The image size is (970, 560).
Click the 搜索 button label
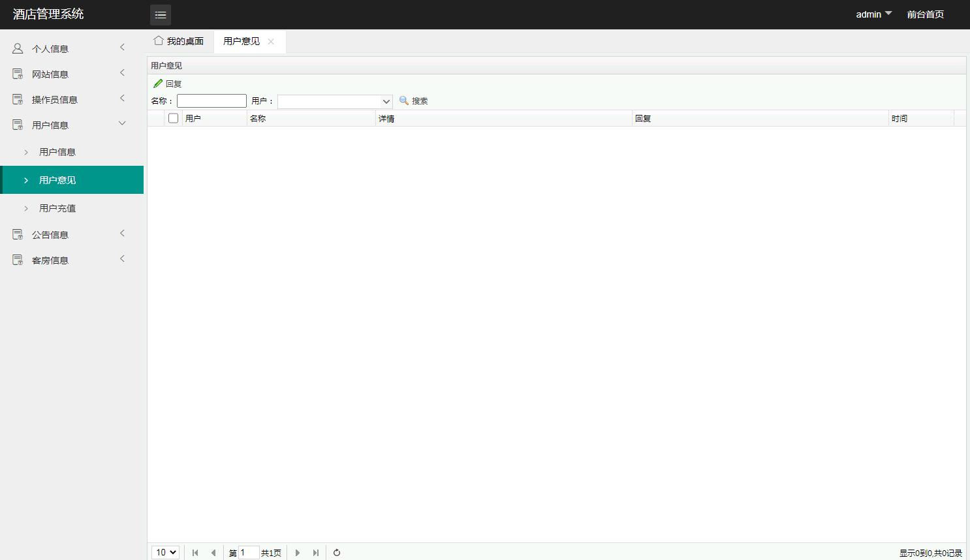tap(420, 101)
